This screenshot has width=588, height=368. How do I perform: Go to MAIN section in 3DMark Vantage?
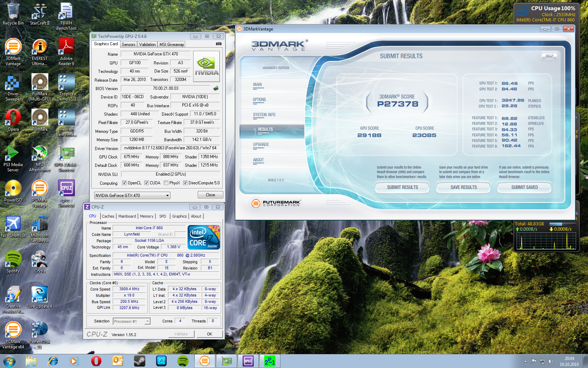[272, 86]
